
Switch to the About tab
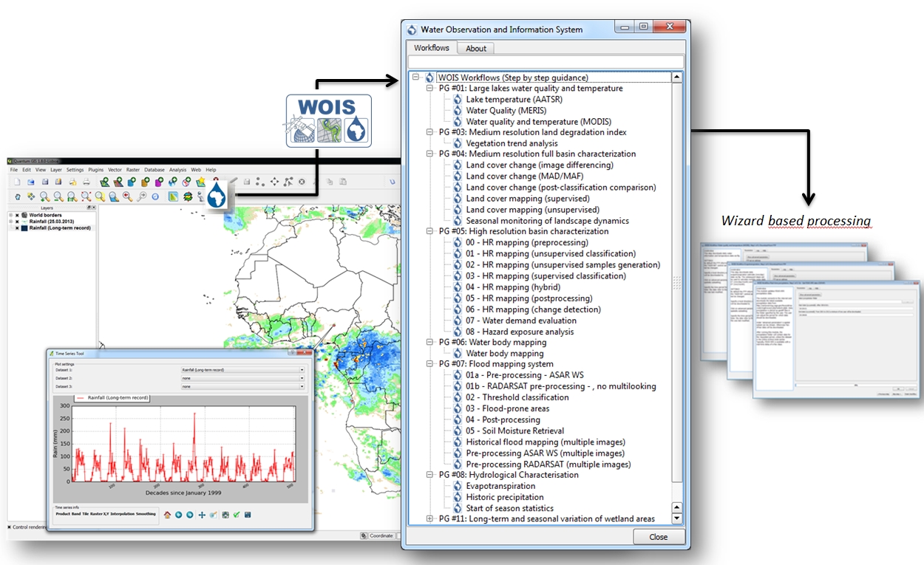[x=476, y=49]
